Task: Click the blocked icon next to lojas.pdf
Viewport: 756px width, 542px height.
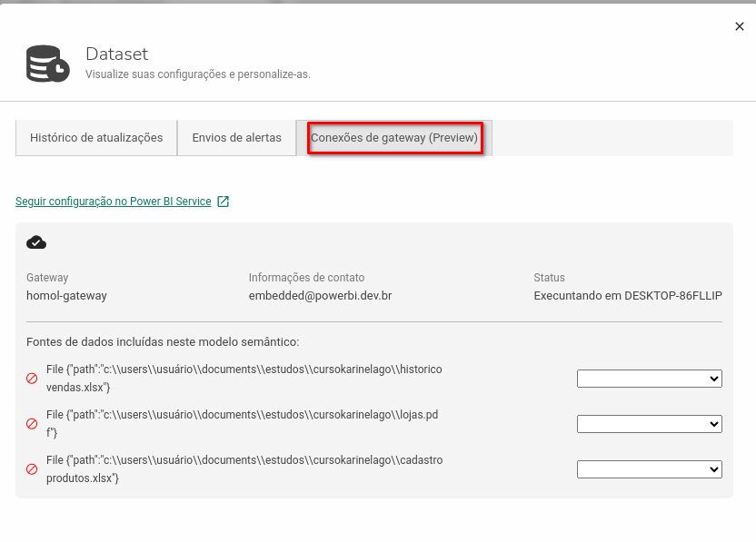Action: pos(32,424)
